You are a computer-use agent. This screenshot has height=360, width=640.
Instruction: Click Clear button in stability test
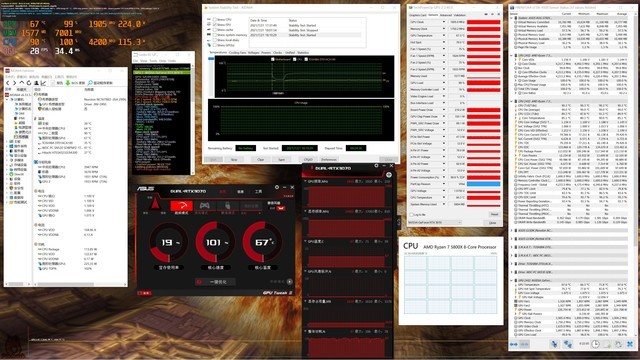(260, 160)
